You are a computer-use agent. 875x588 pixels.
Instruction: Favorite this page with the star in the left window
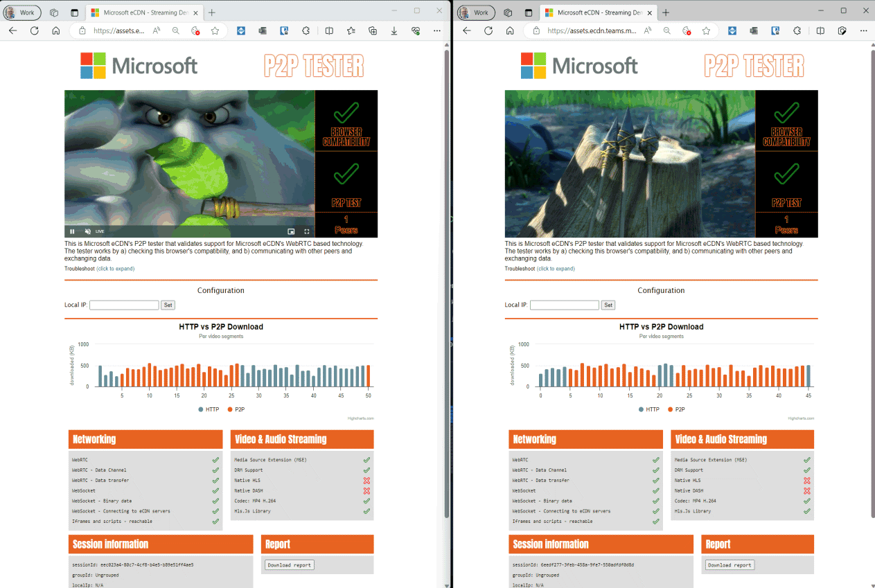click(x=215, y=30)
